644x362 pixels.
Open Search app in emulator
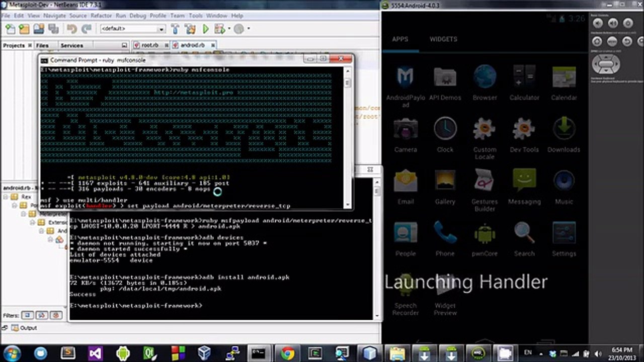pos(524,239)
